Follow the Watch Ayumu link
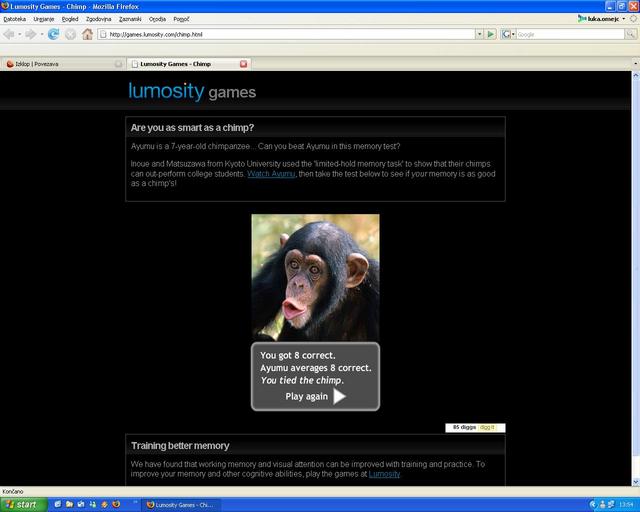The width and height of the screenshot is (640, 512). pos(271,174)
